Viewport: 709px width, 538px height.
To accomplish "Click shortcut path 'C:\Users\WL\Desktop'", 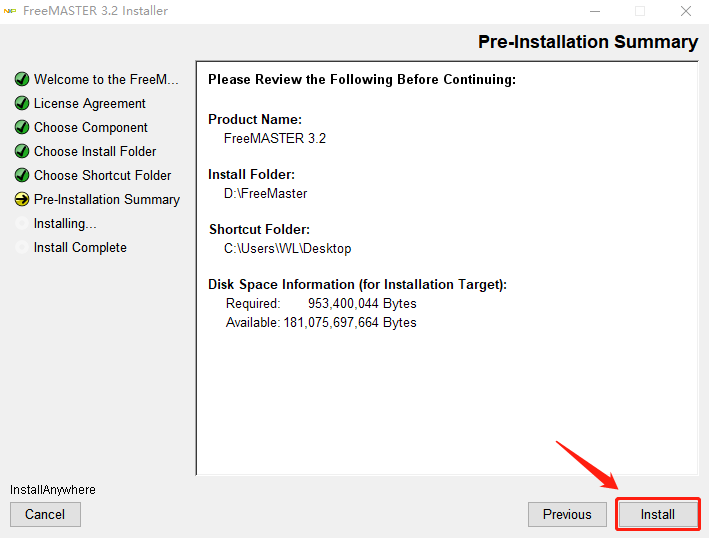I will click(x=288, y=249).
